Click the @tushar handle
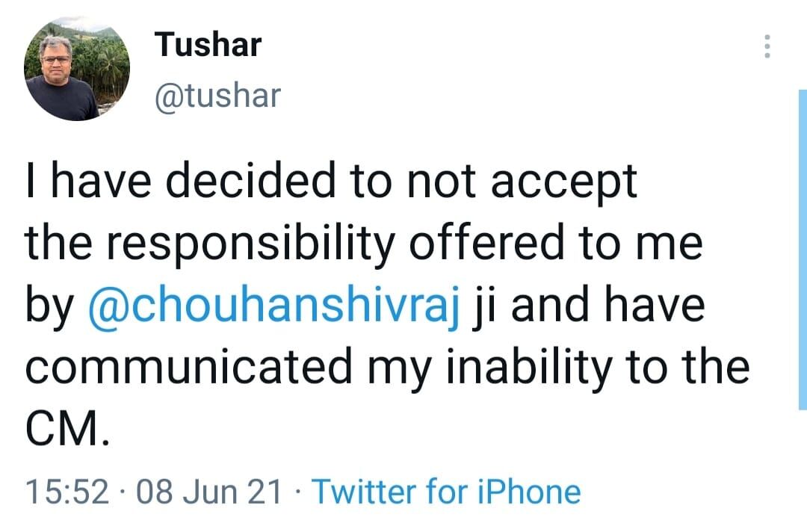The height and width of the screenshot is (532, 807). point(217,96)
